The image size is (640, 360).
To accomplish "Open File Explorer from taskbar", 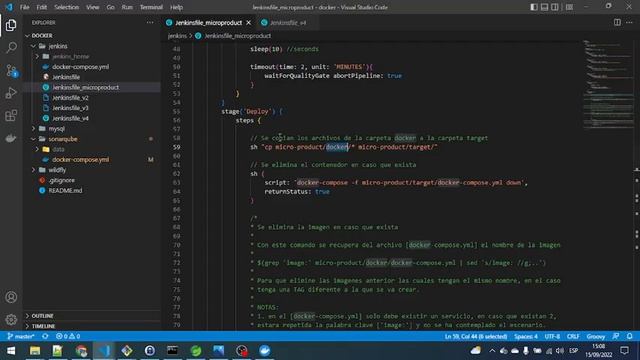I will pos(35,351).
